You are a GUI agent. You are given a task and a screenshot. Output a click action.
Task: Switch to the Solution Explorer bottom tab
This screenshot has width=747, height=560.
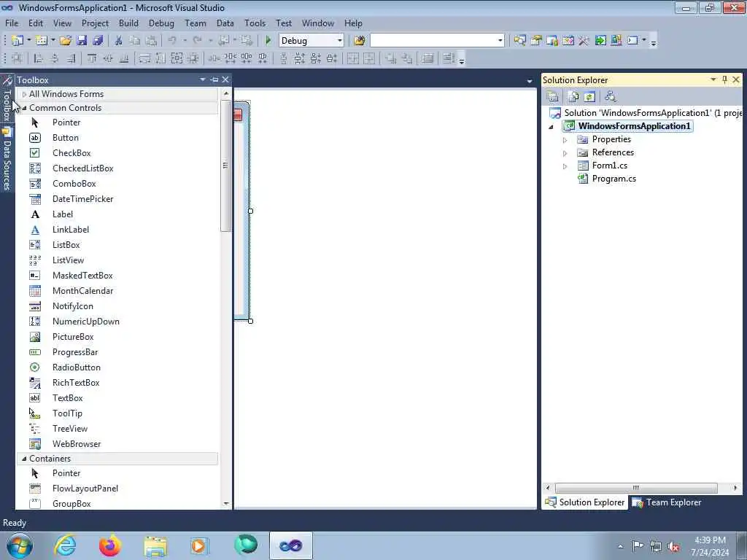585,502
